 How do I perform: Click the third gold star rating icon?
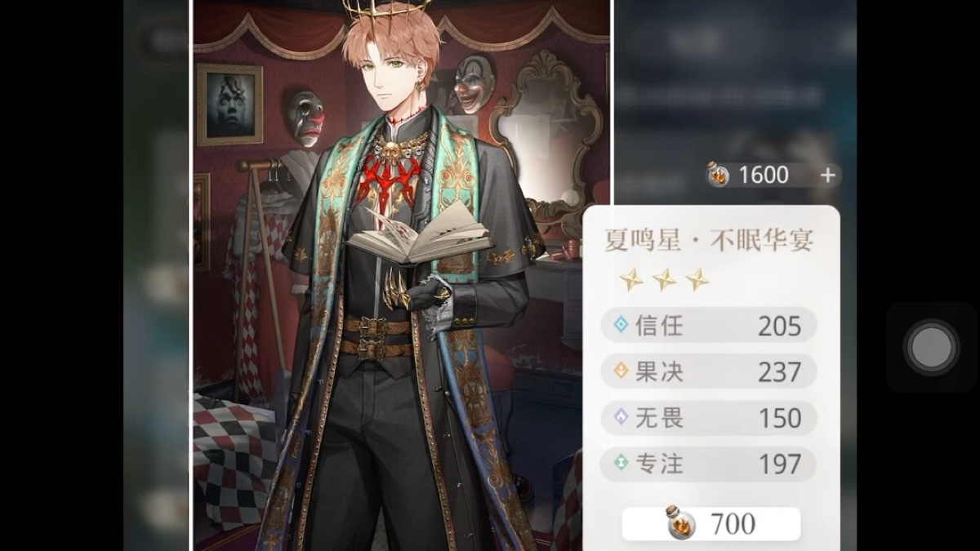pos(697,280)
